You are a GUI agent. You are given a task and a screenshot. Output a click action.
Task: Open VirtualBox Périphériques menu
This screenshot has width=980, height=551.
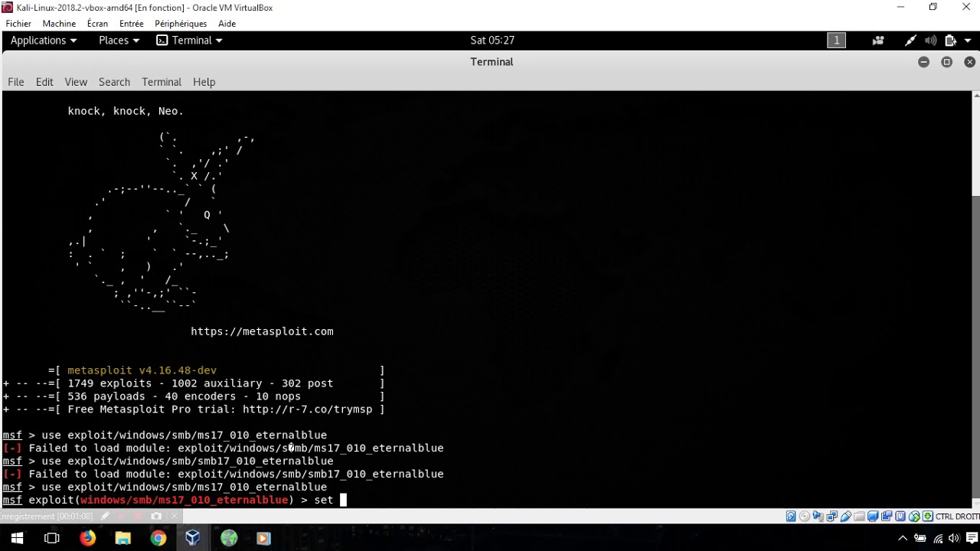point(181,24)
